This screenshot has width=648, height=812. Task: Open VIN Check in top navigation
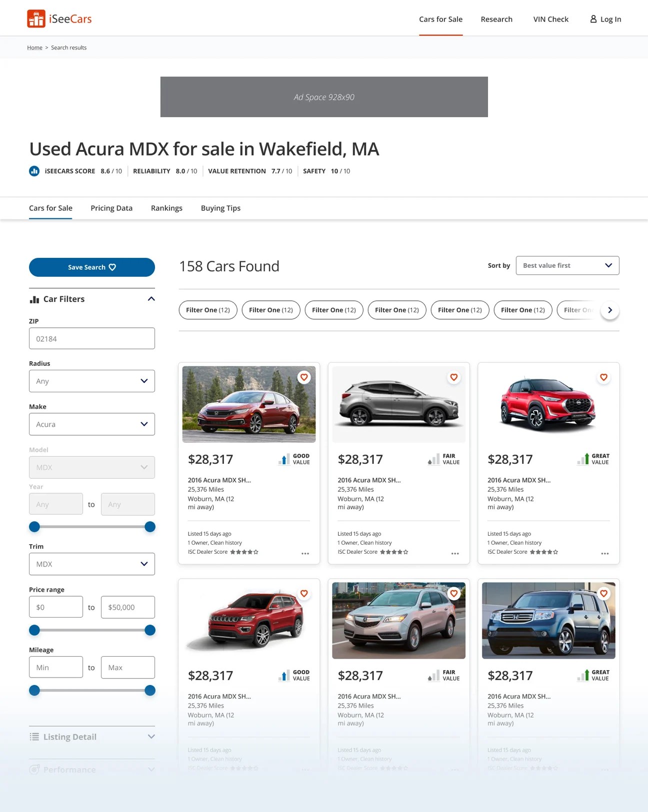click(x=550, y=19)
